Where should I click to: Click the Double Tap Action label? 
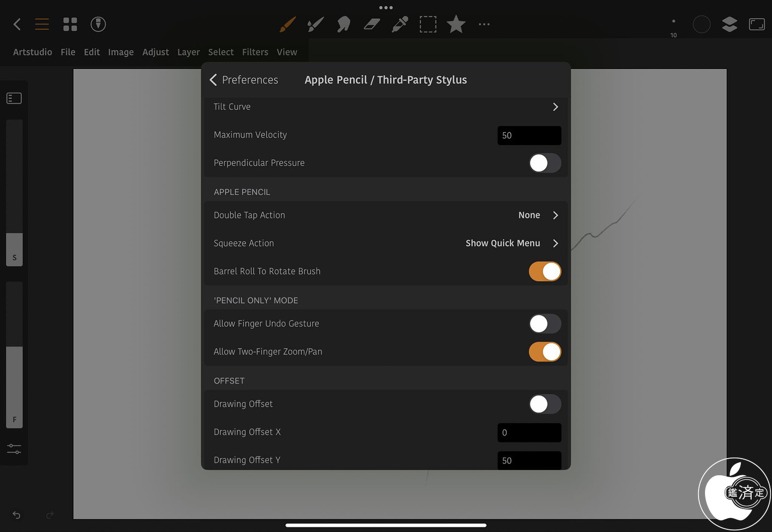click(x=249, y=215)
